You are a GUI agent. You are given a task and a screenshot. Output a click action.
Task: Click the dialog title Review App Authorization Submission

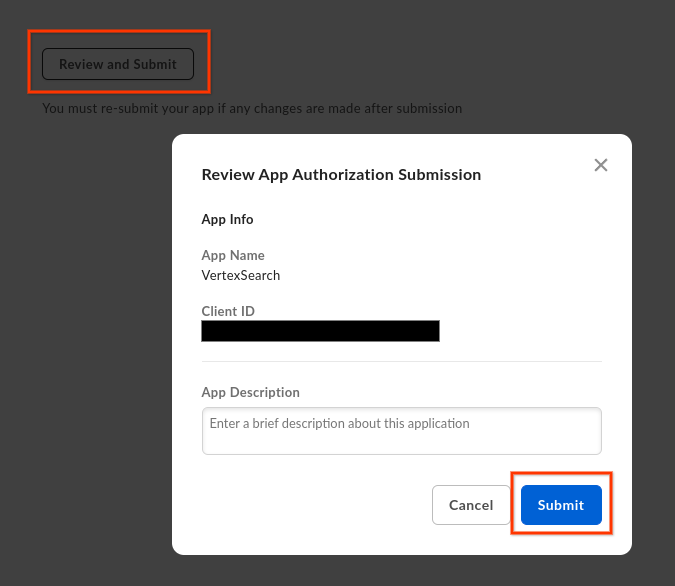pyautogui.click(x=341, y=174)
